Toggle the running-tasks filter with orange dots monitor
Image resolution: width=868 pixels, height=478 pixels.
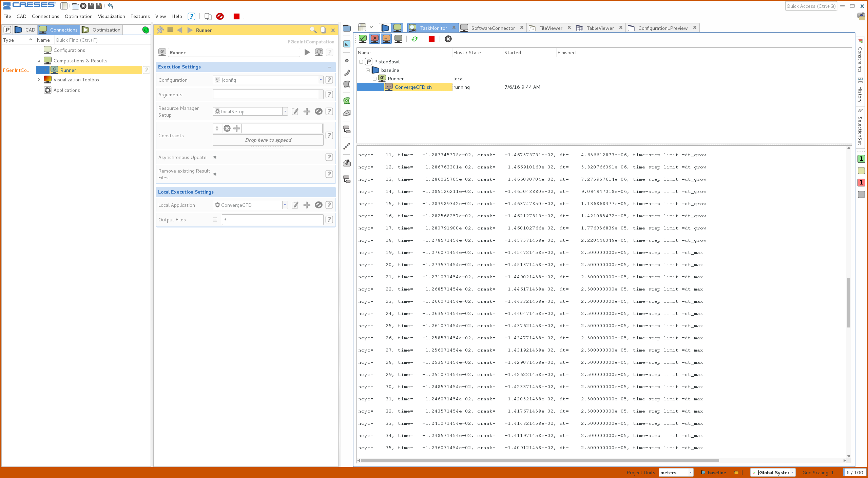click(386, 39)
